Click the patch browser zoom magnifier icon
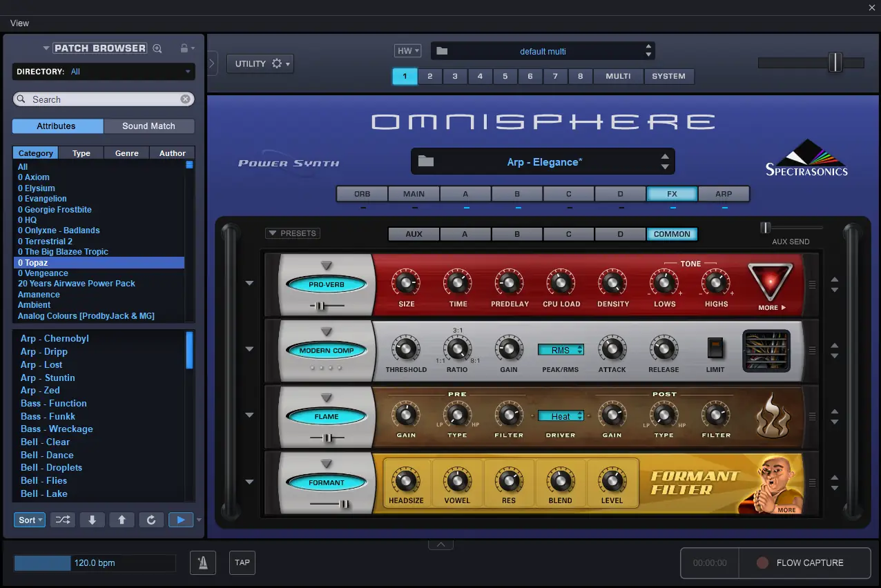The width and height of the screenshot is (881, 588). pos(157,48)
